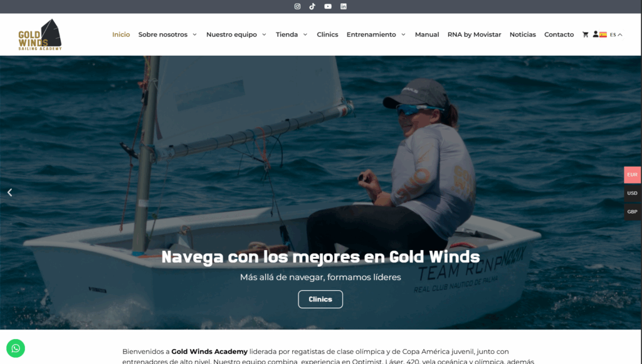Expand the Nuestro equipo submenu
The height and width of the screenshot is (364, 642).
click(236, 34)
